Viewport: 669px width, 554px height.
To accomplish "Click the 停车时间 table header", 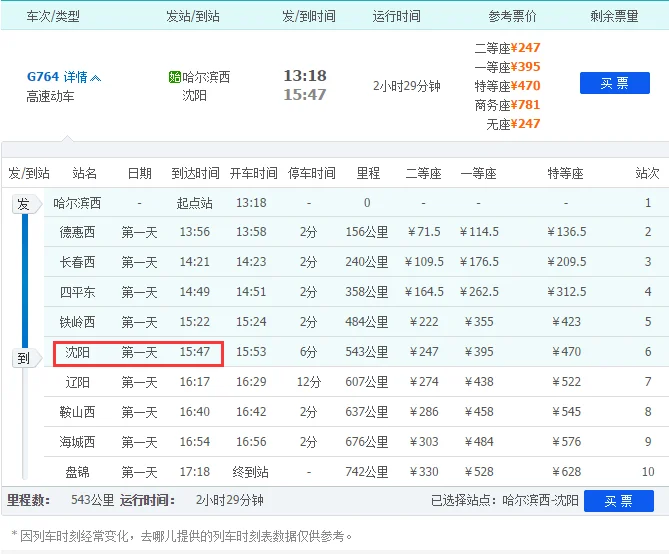I will coord(311,173).
